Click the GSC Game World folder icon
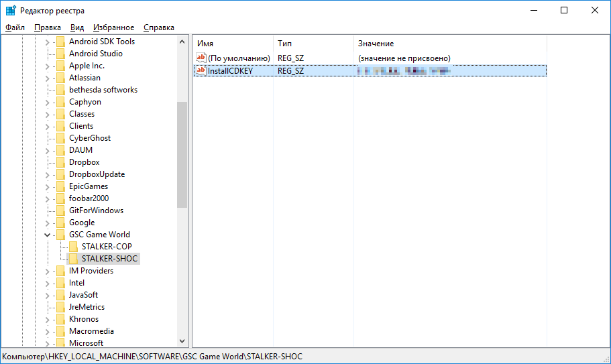The width and height of the screenshot is (611, 364). point(60,235)
